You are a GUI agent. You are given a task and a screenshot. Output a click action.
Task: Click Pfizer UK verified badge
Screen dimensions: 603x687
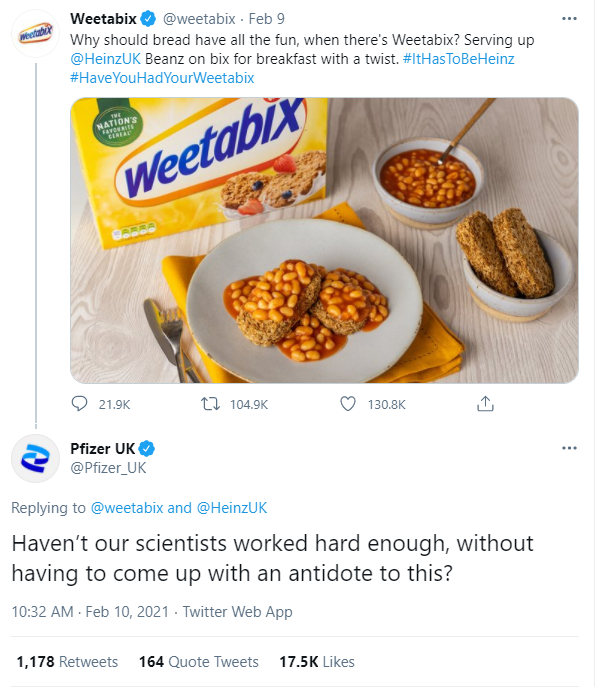click(x=146, y=447)
